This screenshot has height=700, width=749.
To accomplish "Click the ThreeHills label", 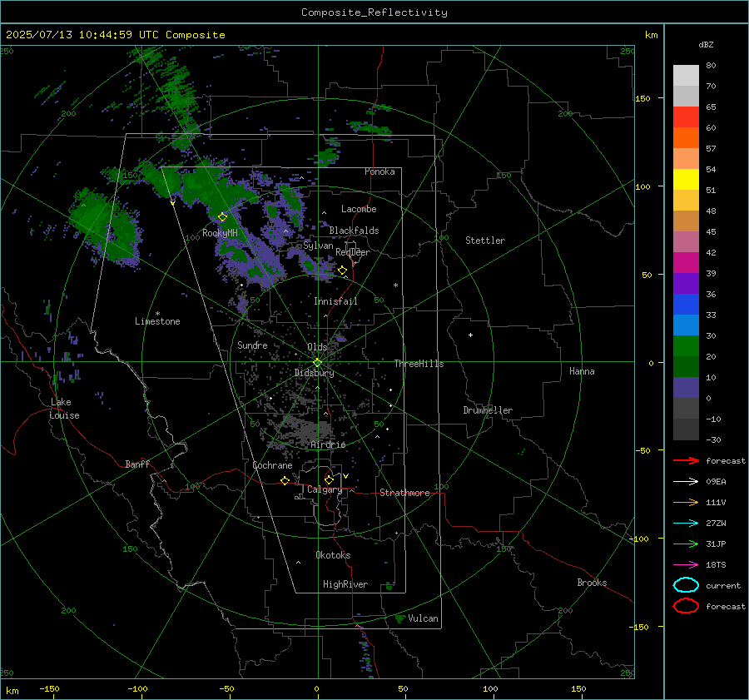I will pos(419,364).
